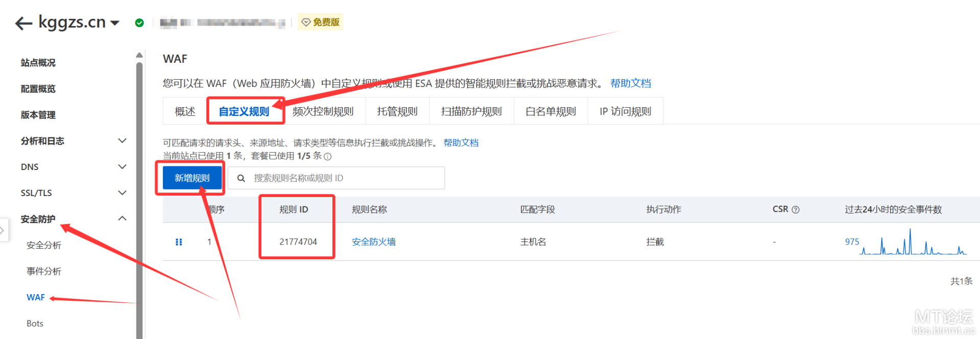This screenshot has width=980, height=339.
Task: Click the search magnifier icon in rule search
Action: [241, 178]
